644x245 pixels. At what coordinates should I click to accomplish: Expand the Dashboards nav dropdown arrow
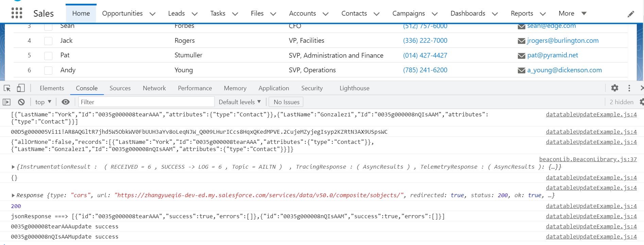pos(495,14)
